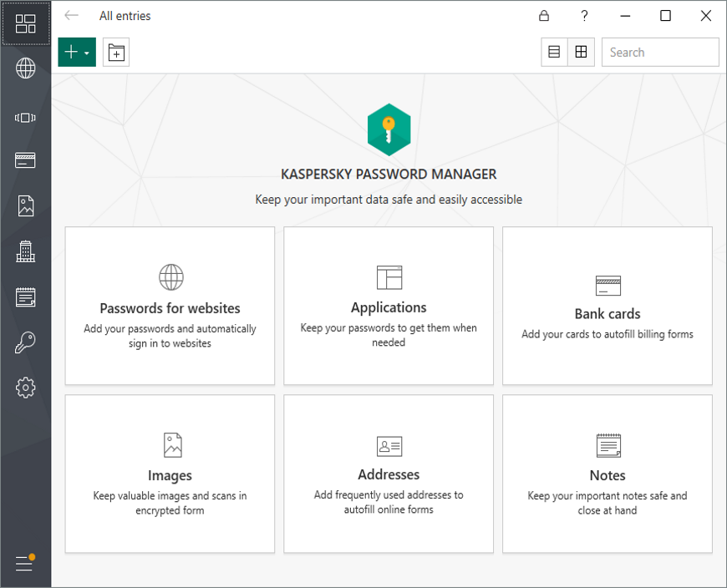Click the add new folder button
Image resolution: width=727 pixels, height=588 pixels.
point(116,53)
